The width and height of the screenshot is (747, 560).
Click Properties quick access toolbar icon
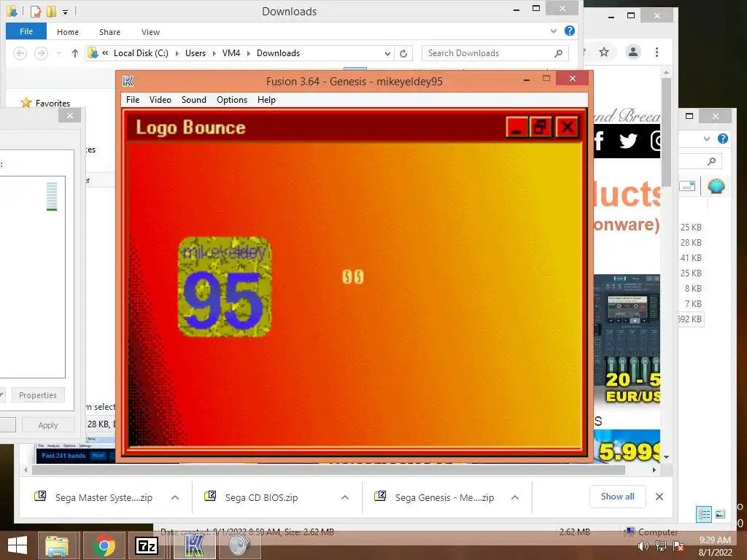point(35,11)
